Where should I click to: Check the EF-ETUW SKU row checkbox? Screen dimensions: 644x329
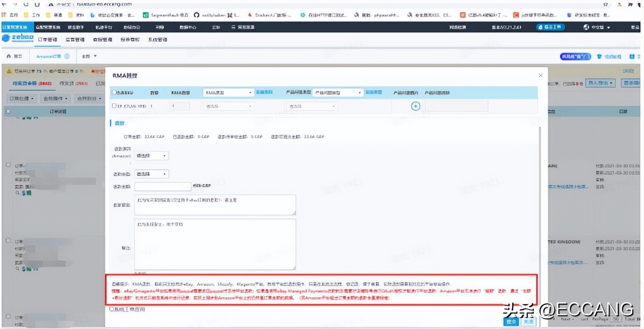tap(114, 106)
